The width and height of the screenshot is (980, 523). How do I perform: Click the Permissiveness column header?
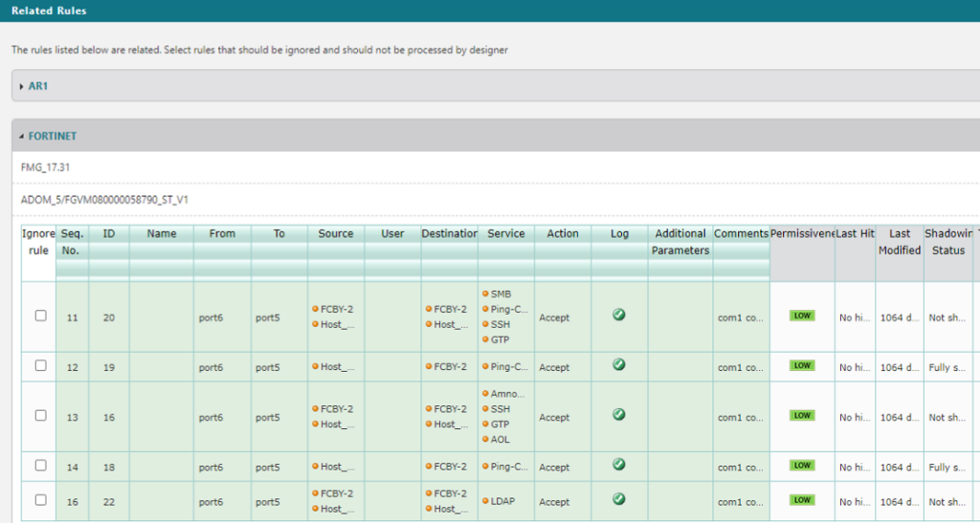click(801, 233)
